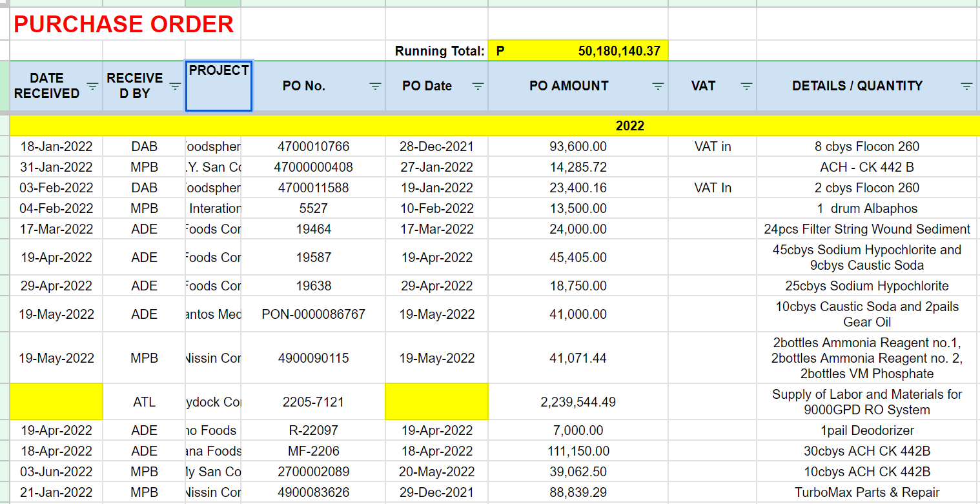This screenshot has width=980, height=504.
Task: Click the PO date 20-May-2022
Action: 437,472
